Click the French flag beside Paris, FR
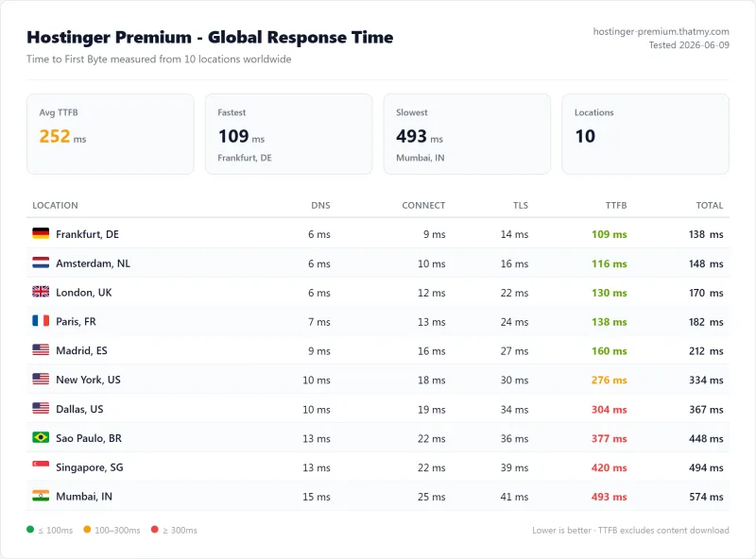756x559 pixels. [41, 321]
